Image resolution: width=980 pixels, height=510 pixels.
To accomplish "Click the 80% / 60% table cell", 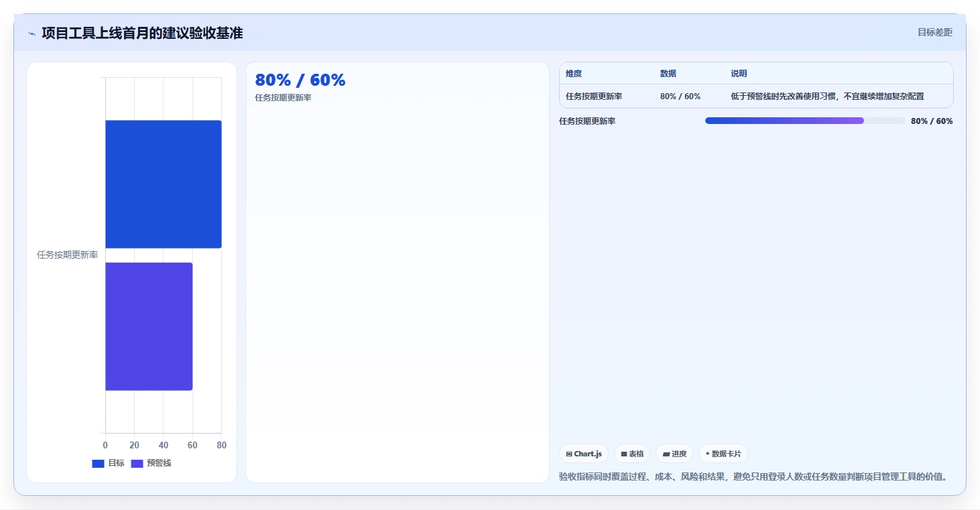I will tap(680, 97).
